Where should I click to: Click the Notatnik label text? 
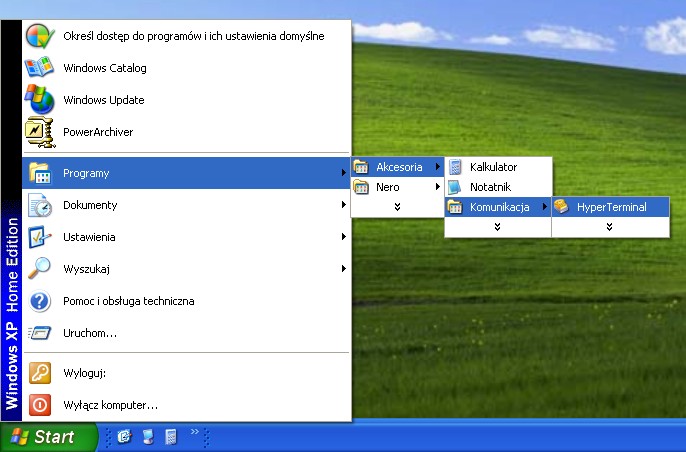(490, 187)
